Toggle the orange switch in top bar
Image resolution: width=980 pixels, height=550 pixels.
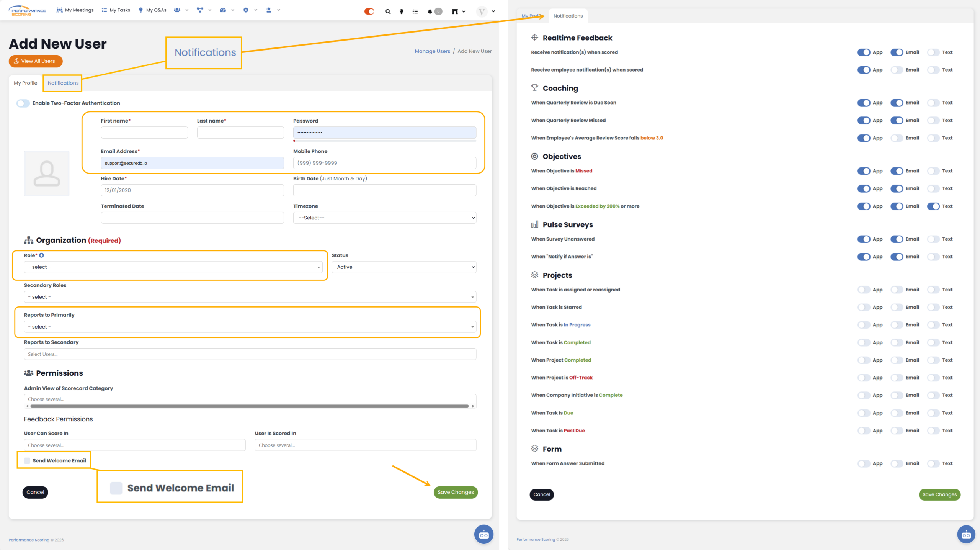[x=369, y=11]
